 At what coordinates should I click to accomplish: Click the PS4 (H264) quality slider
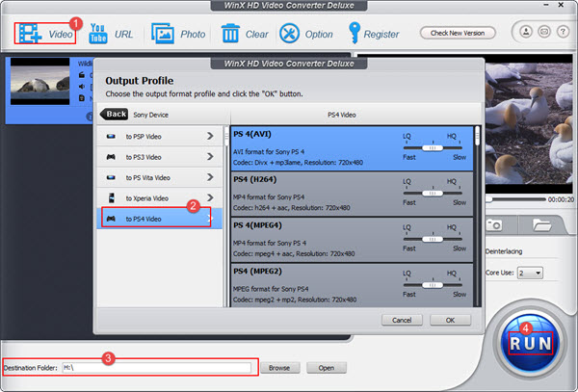point(433,193)
